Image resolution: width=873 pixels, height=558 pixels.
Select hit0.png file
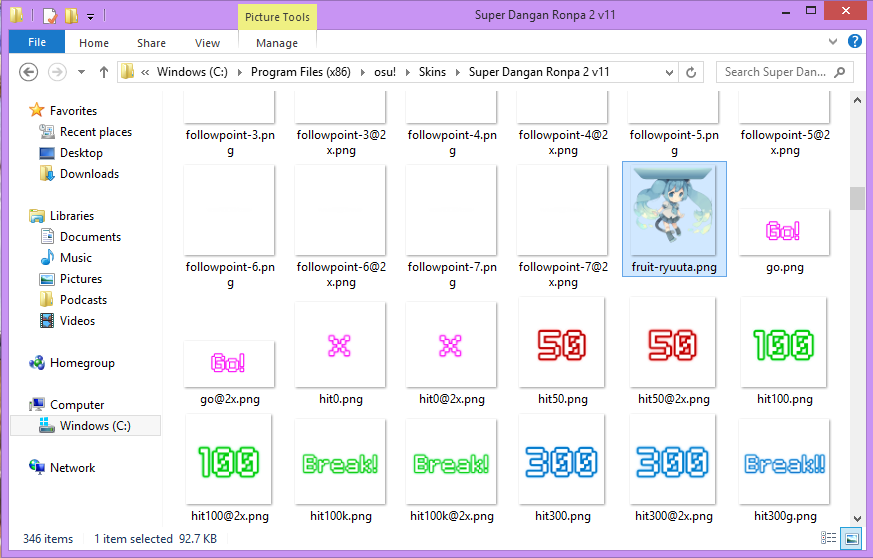[340, 353]
